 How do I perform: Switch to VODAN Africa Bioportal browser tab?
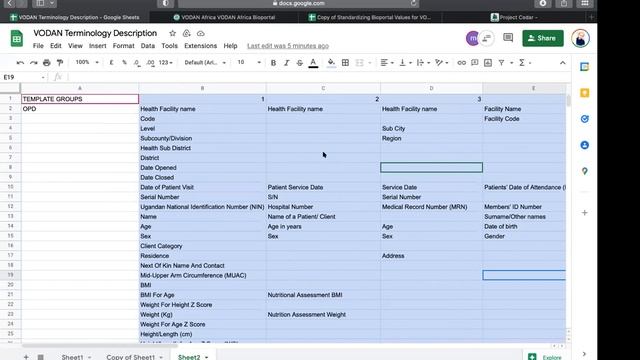pyautogui.click(x=224, y=17)
